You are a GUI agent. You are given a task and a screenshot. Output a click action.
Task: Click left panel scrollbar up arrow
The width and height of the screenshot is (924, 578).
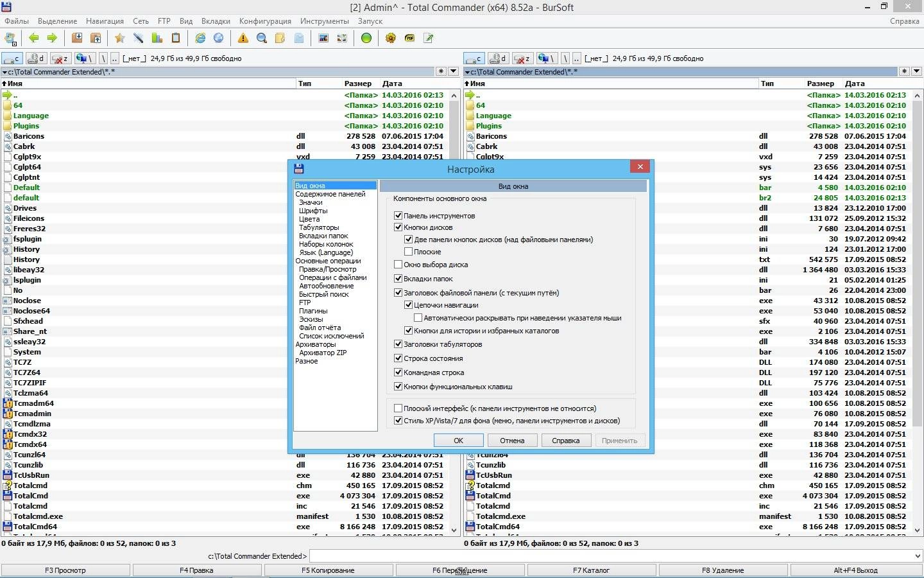click(454, 95)
